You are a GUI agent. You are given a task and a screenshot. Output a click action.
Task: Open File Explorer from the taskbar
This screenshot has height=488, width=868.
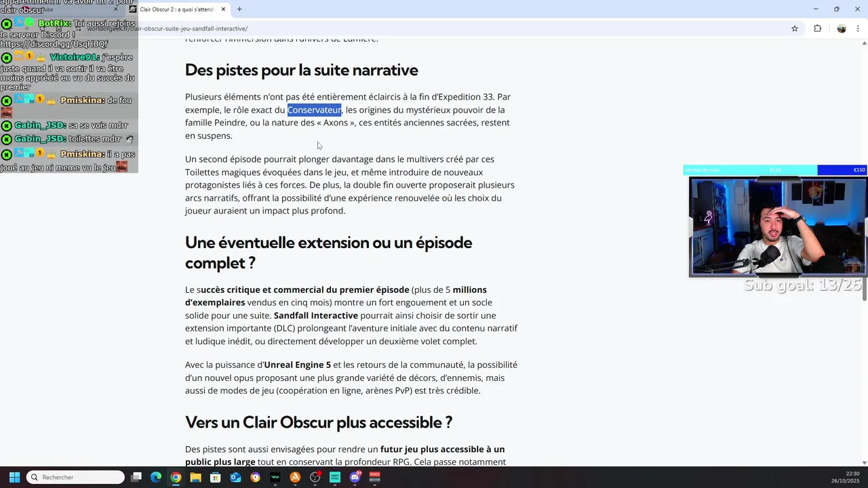195,477
